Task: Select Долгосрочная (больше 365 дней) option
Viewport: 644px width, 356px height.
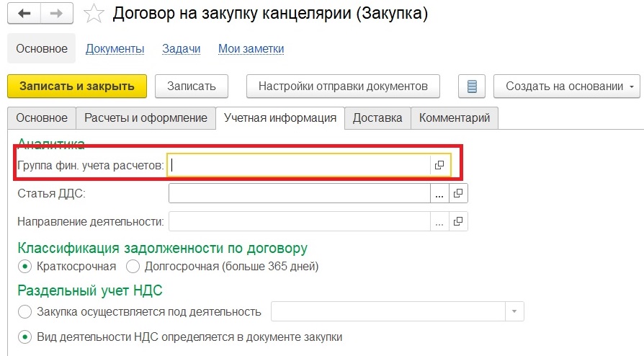Action: pyautogui.click(x=133, y=267)
